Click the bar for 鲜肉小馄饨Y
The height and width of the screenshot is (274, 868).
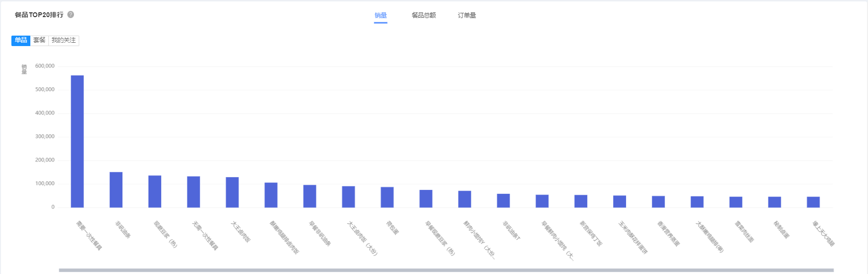click(x=465, y=199)
